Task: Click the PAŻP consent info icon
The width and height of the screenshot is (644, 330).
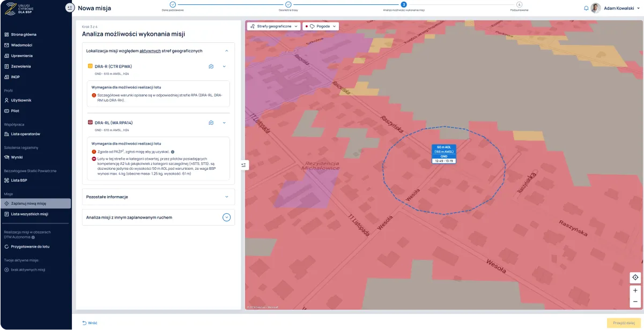Action: click(x=172, y=152)
